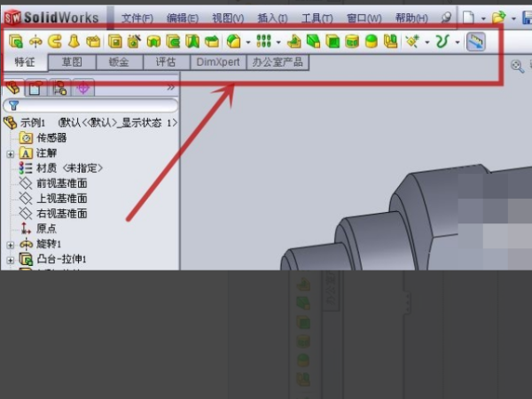The image size is (532, 399).
Task: Select the Lofted Boss/Base tool
Action: tap(74, 42)
